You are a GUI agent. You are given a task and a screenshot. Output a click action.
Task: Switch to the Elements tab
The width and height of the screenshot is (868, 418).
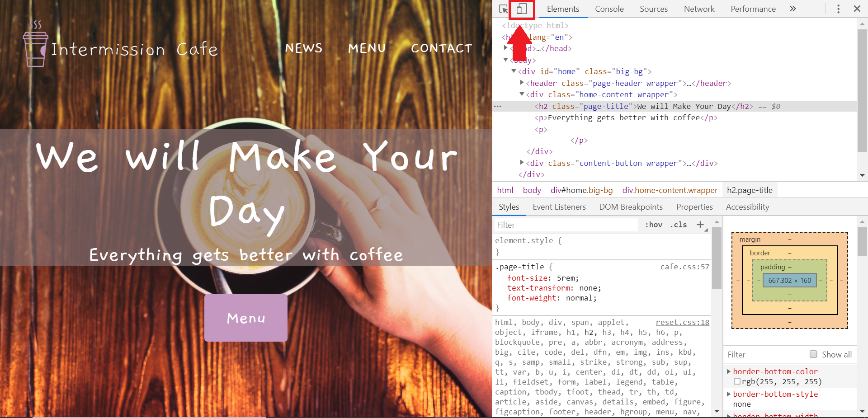[x=563, y=9]
